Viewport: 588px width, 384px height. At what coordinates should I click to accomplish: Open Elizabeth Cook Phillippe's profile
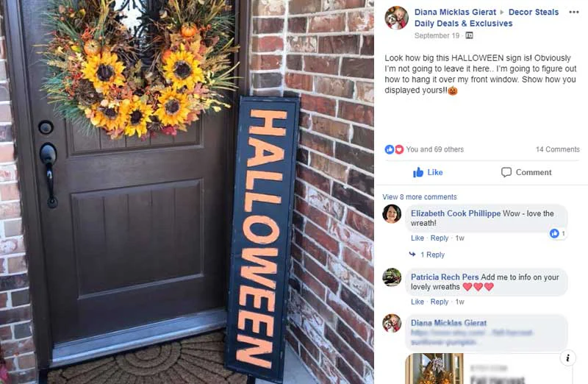[x=455, y=213]
